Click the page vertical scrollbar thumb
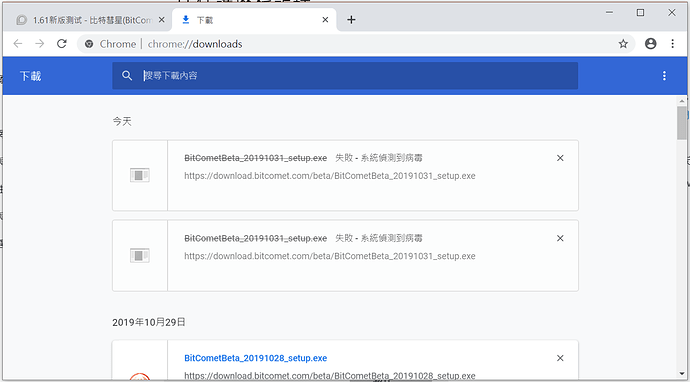This screenshot has height=382, width=690. point(682,123)
